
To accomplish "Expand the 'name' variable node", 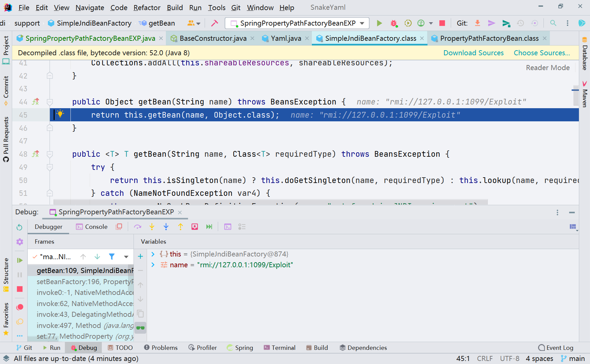I will pyautogui.click(x=153, y=265).
